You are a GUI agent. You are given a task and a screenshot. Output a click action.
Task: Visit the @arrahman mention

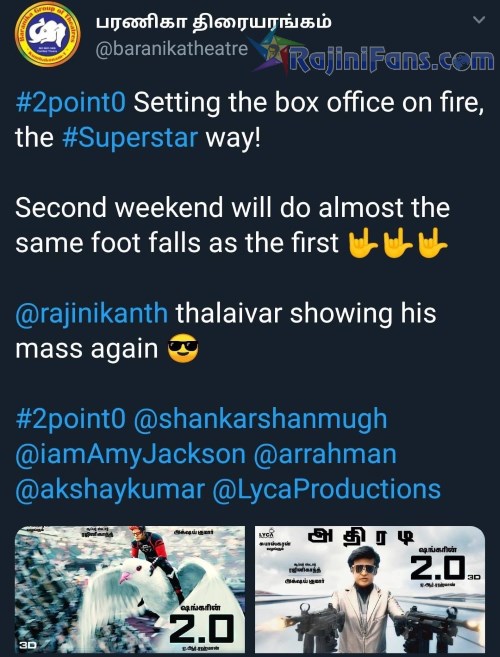(x=325, y=455)
